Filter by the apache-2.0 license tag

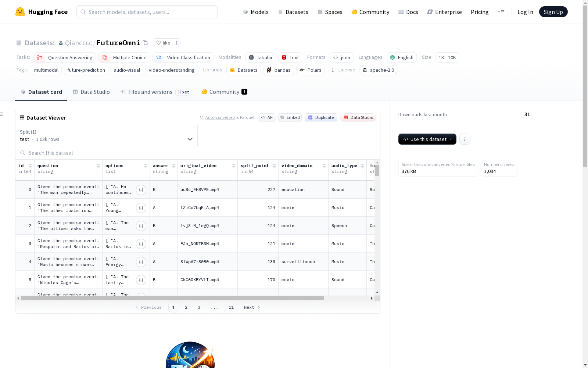click(x=379, y=70)
